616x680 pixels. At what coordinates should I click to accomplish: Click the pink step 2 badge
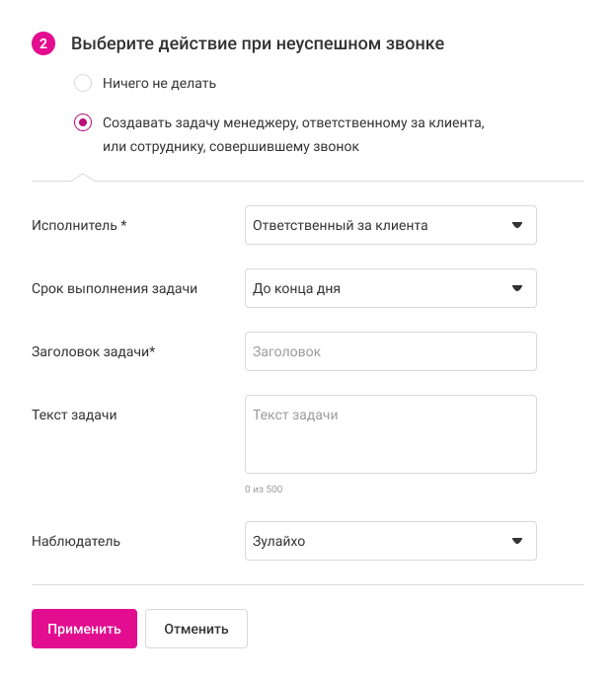pos(43,43)
